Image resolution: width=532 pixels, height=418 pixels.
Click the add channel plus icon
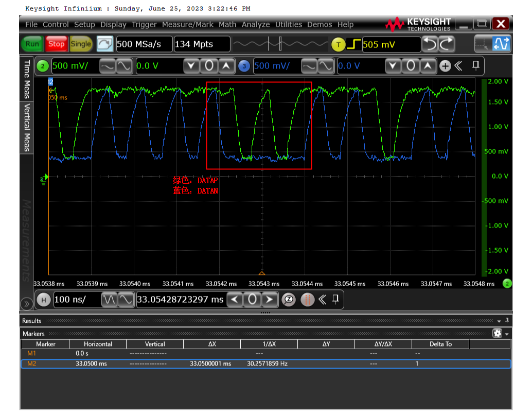coord(445,66)
